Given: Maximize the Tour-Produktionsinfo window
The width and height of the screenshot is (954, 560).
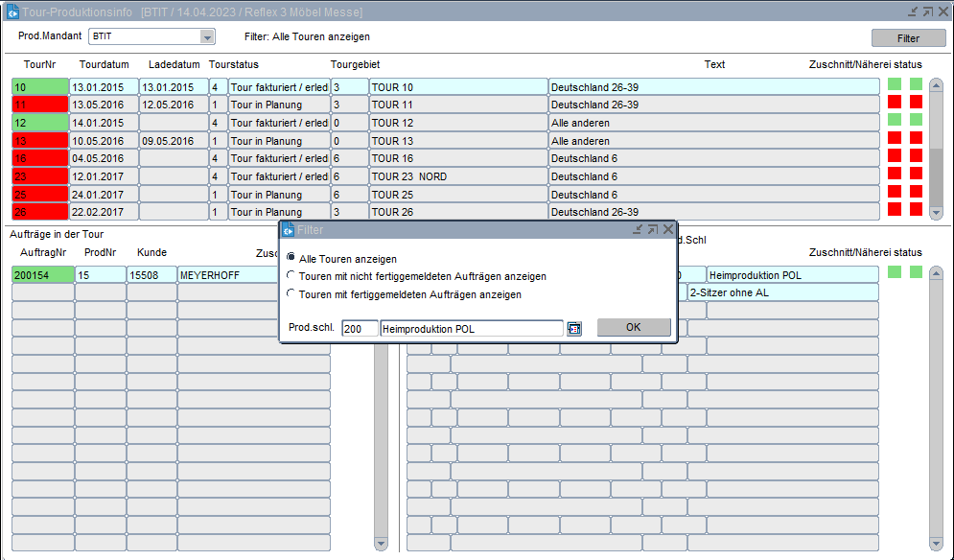Looking at the screenshot, I should [927, 12].
